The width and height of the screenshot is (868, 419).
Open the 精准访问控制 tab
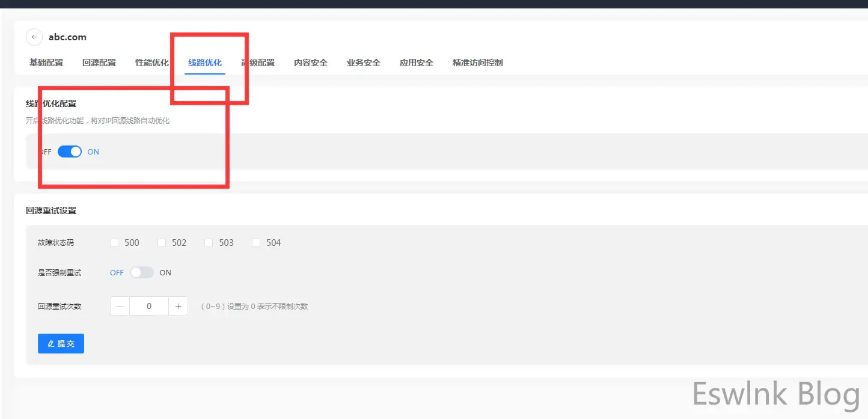478,63
